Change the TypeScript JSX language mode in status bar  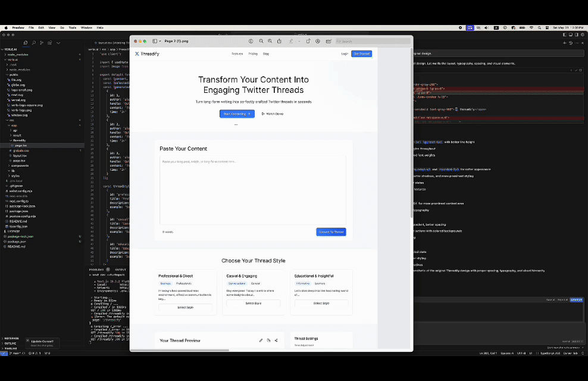pyautogui.click(x=549, y=353)
